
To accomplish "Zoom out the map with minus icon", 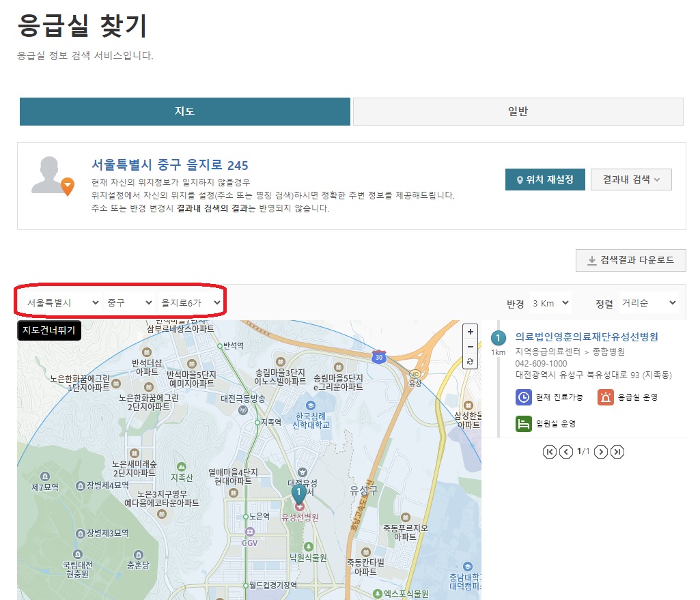I will (x=470, y=347).
